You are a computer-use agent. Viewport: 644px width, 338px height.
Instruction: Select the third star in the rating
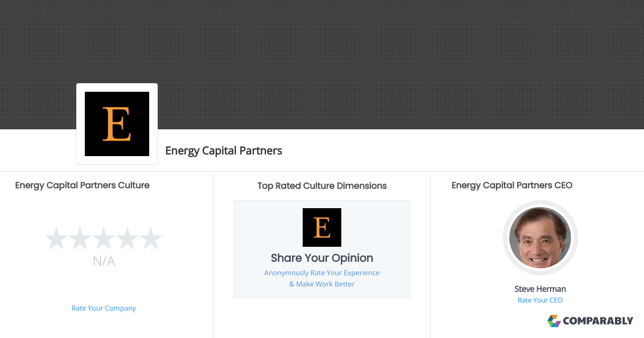pos(104,238)
